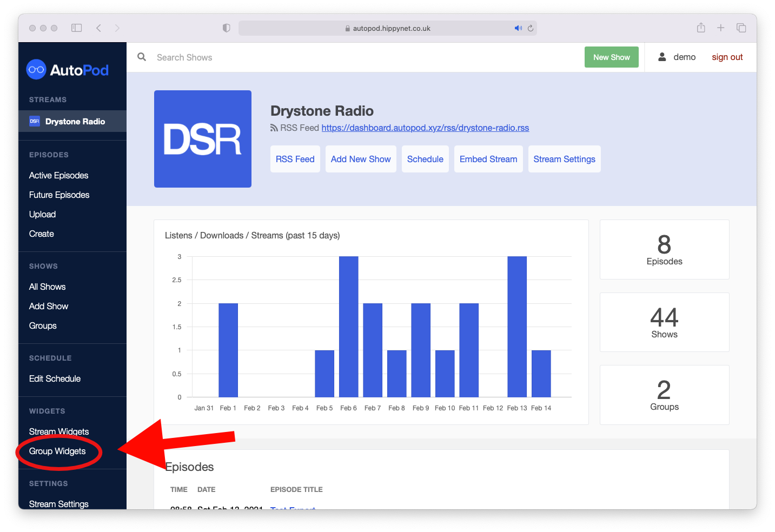The width and height of the screenshot is (775, 532).
Task: Open Active Episodes in sidebar
Action: pyautogui.click(x=58, y=175)
